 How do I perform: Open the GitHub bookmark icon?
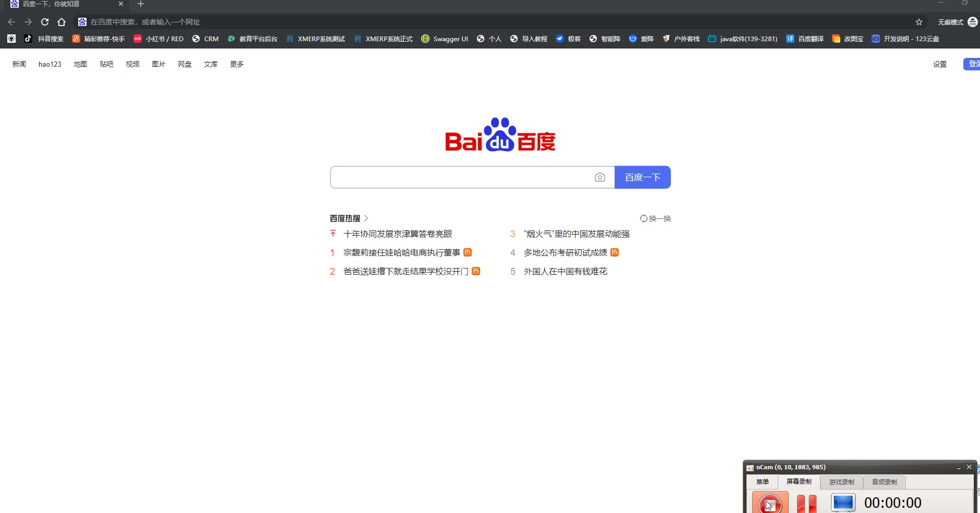11,39
